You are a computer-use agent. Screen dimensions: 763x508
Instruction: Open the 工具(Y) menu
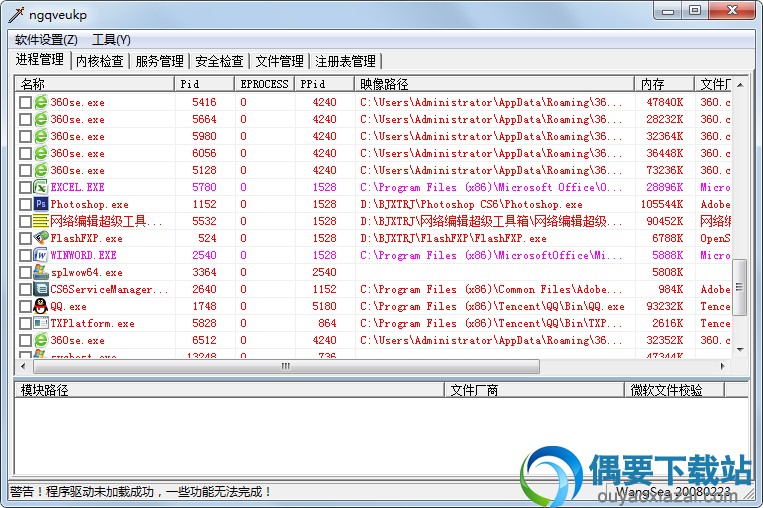[x=111, y=40]
